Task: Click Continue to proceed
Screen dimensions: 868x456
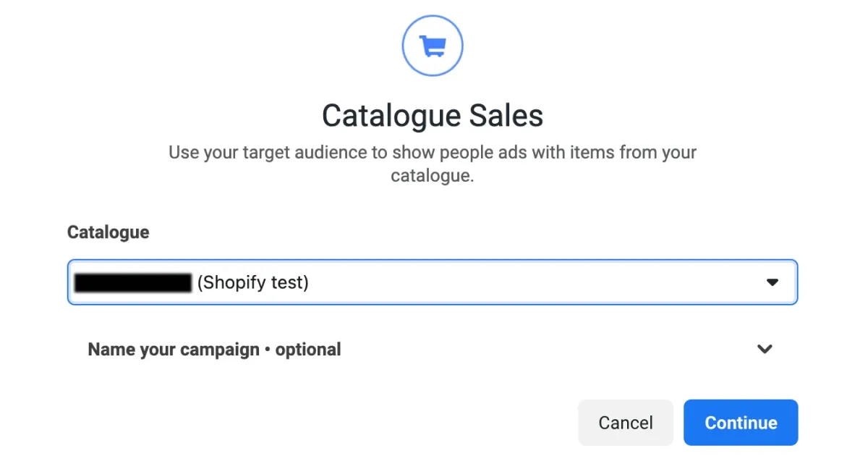Action: click(x=740, y=422)
